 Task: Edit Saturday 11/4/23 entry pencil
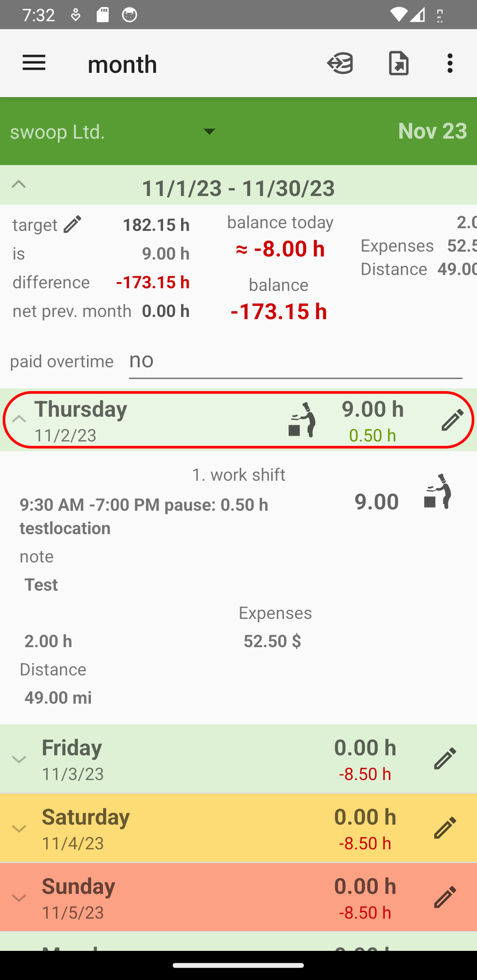pos(445,828)
